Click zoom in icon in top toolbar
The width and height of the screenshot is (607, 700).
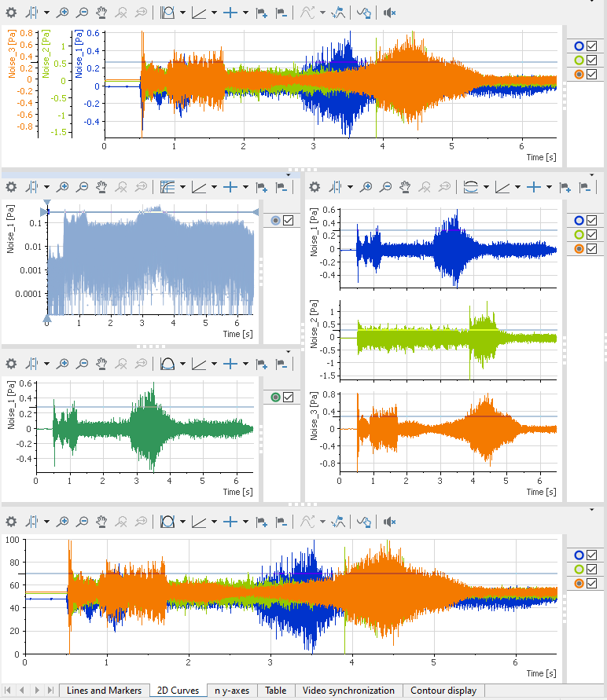point(62,13)
